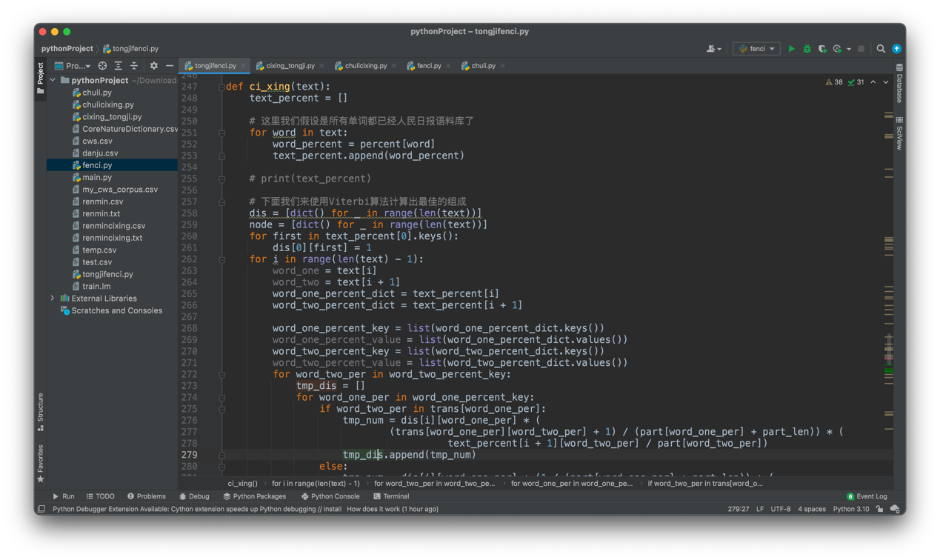This screenshot has width=940, height=560.
Task: Hide the Project panel with the minus icon
Action: point(170,66)
